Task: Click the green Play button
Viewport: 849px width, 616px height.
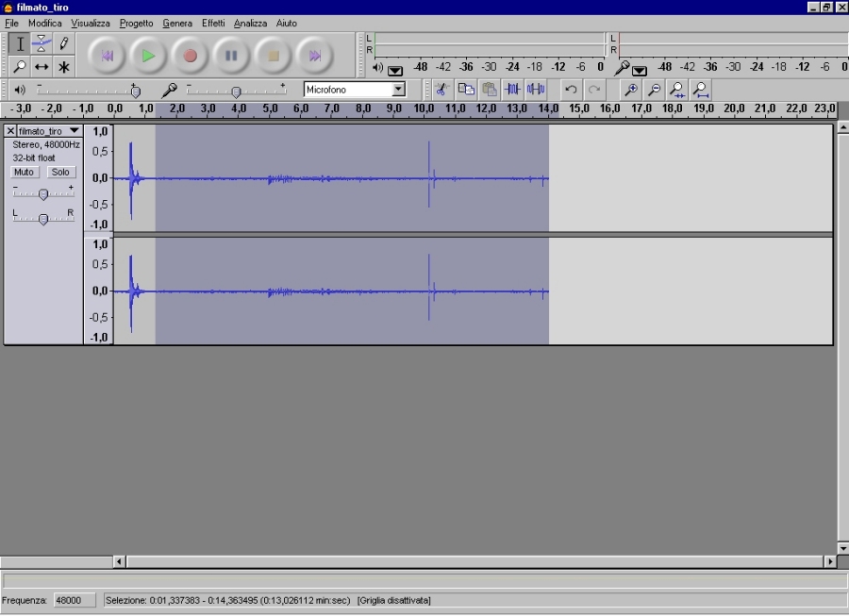Action: (148, 56)
